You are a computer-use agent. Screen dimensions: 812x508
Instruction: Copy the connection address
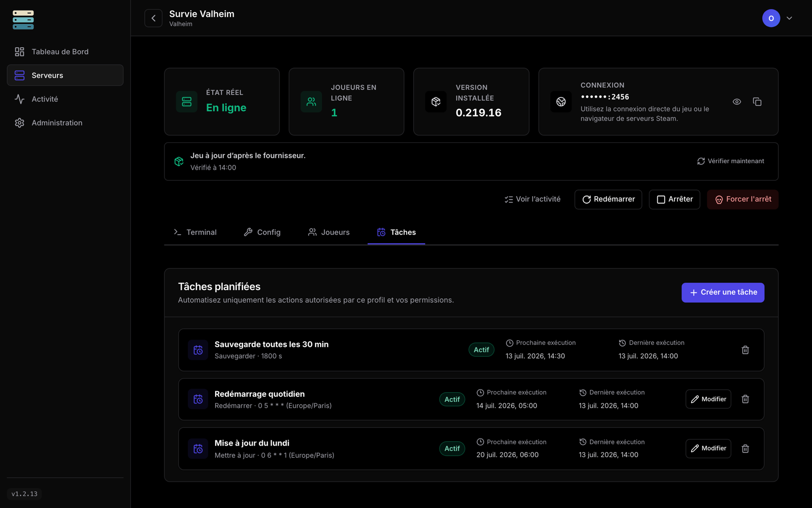pyautogui.click(x=757, y=102)
